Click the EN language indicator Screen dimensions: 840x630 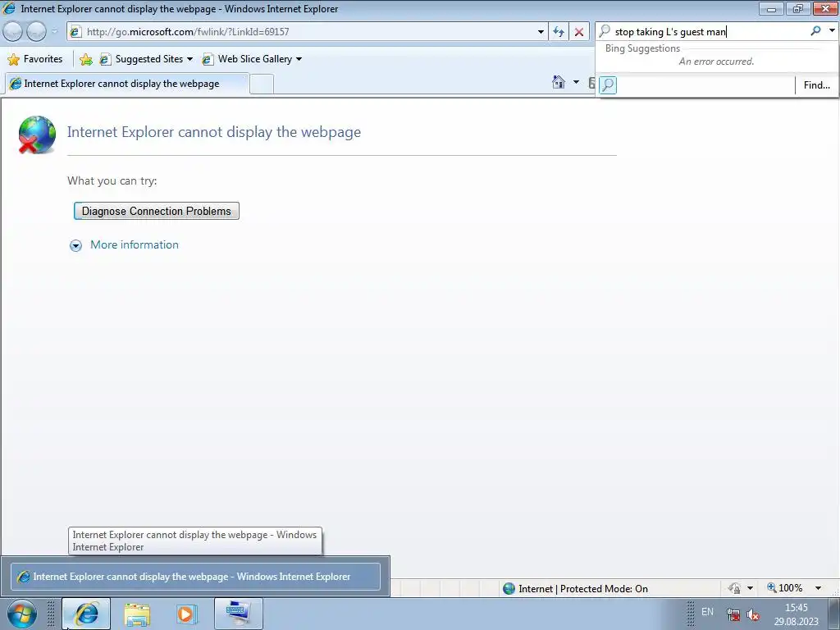tap(707, 612)
